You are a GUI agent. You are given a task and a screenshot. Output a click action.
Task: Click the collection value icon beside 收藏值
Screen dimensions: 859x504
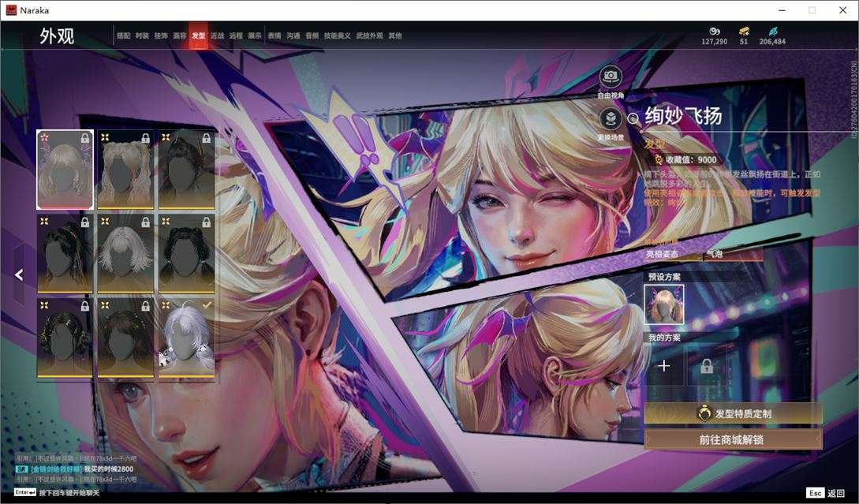(x=659, y=159)
